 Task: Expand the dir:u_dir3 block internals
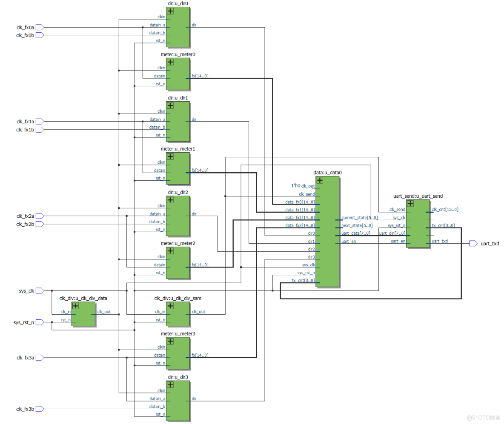click(x=171, y=385)
